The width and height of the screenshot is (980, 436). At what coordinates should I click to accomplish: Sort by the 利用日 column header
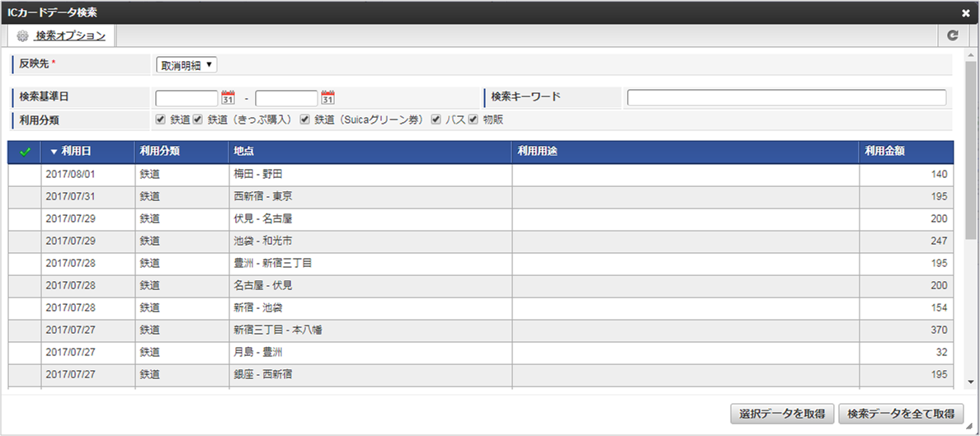tap(88, 152)
